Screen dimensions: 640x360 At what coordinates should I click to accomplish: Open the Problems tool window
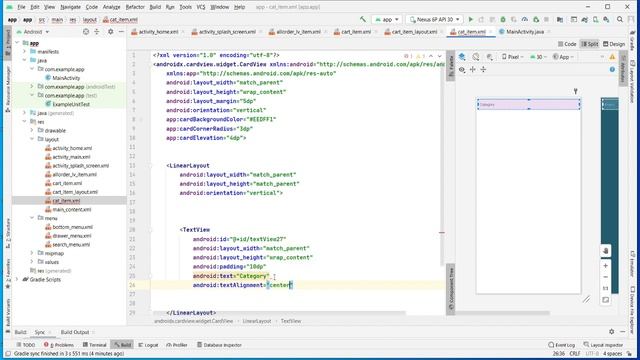click(59, 345)
